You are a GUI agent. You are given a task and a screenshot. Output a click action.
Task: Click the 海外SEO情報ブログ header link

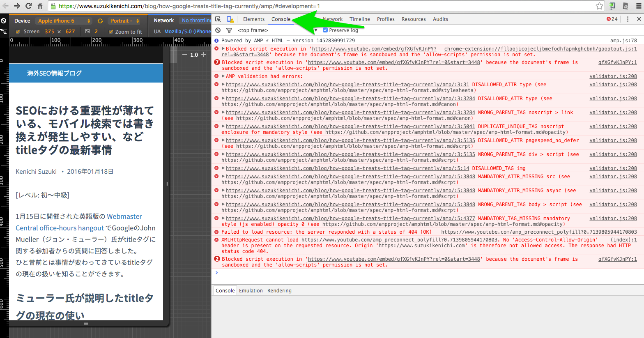(x=54, y=73)
